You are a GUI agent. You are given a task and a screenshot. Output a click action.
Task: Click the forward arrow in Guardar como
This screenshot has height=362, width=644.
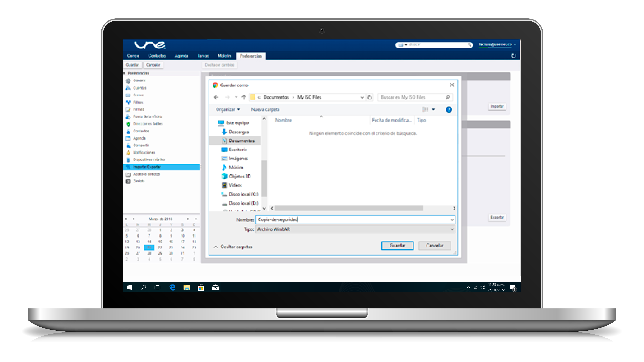point(227,97)
